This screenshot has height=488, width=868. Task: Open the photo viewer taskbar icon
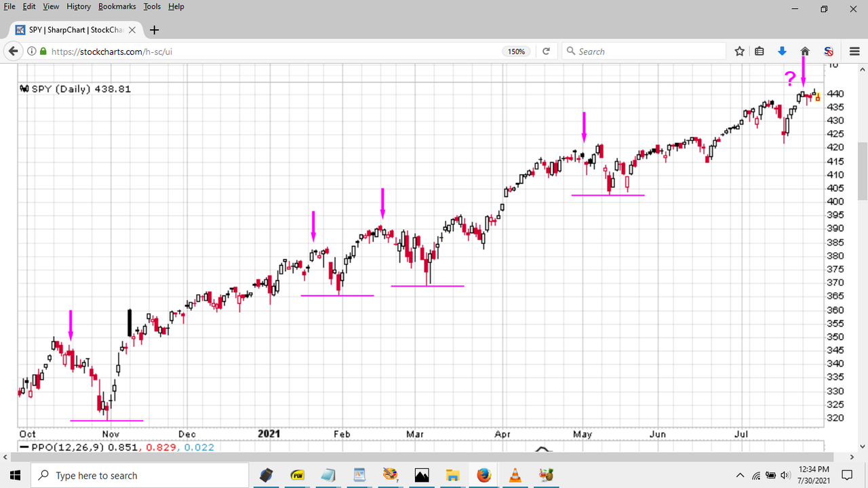[x=421, y=475]
